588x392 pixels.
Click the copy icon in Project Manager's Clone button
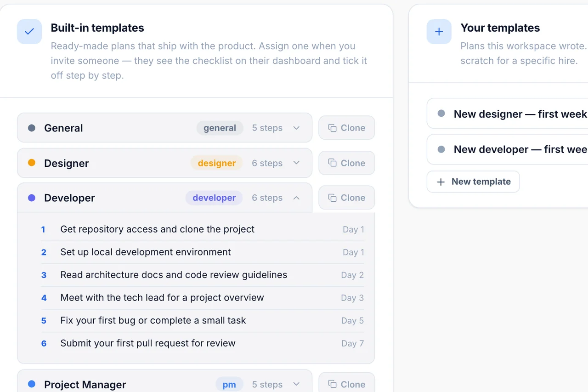(x=333, y=384)
